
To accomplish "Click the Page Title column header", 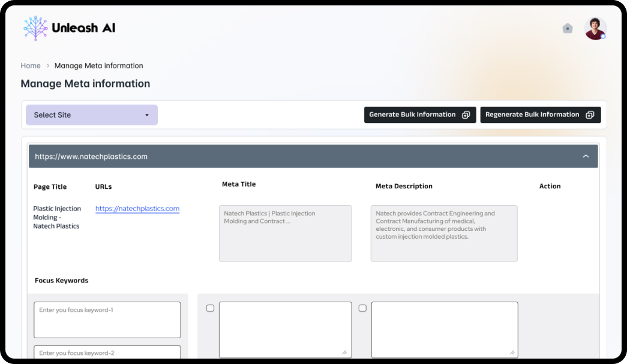I will coord(50,186).
